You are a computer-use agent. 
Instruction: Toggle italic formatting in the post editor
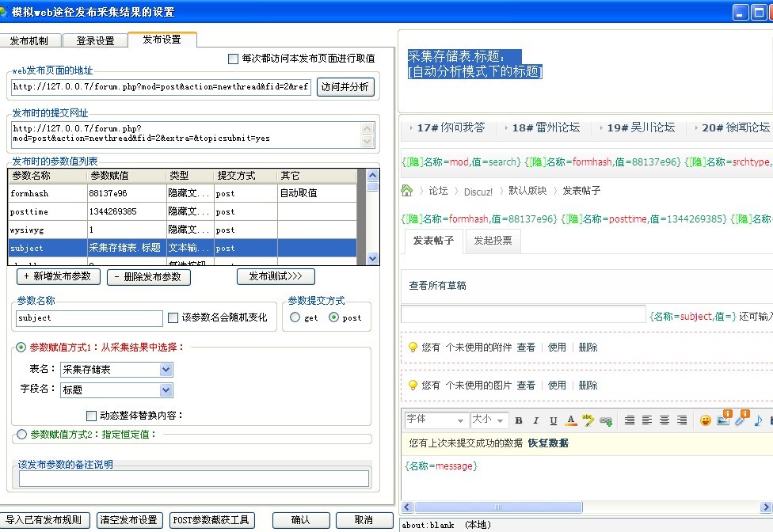535,420
